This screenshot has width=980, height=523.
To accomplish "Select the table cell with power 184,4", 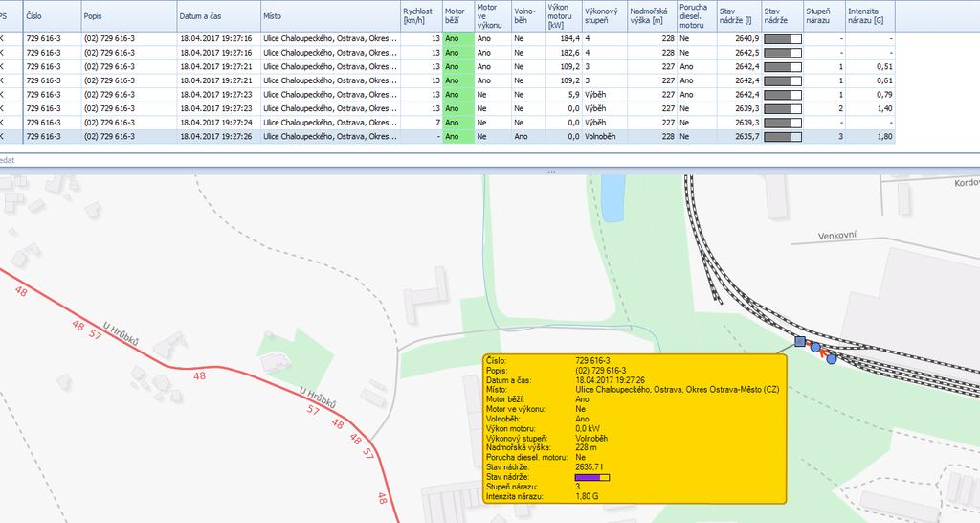I will pyautogui.click(x=563, y=38).
